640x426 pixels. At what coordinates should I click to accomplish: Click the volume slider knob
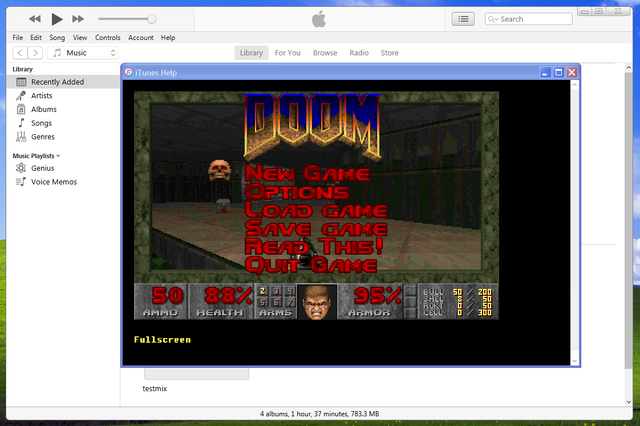(x=151, y=19)
